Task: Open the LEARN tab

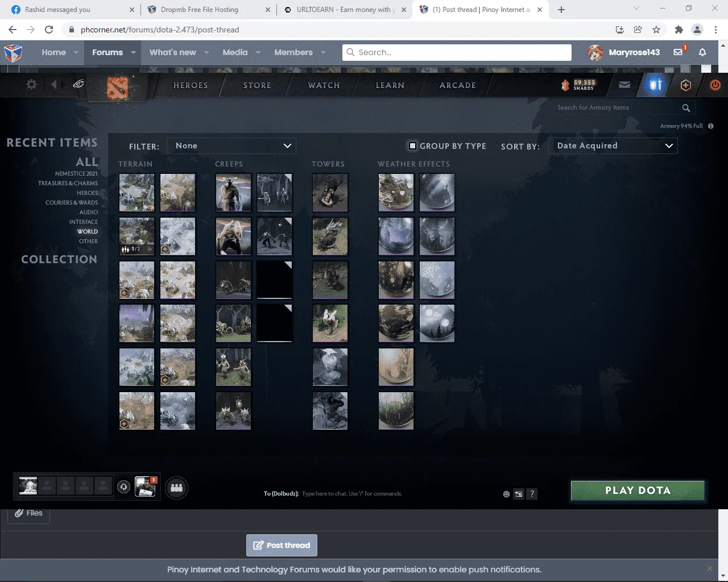Action: point(390,85)
